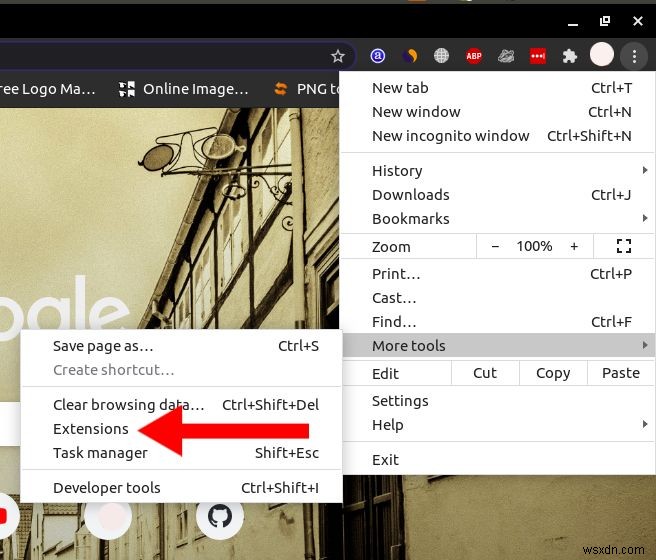This screenshot has height=560, width=656.
Task: Expand the Help submenu
Action: 498,425
